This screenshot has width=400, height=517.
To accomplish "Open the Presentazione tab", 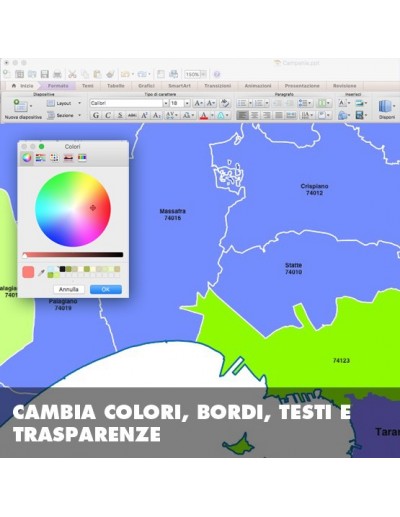I will pos(302,86).
